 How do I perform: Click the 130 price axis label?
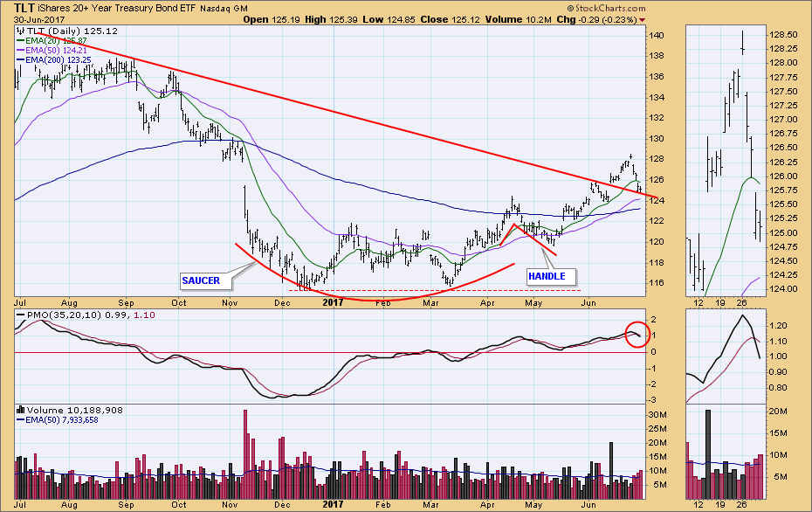[657, 138]
